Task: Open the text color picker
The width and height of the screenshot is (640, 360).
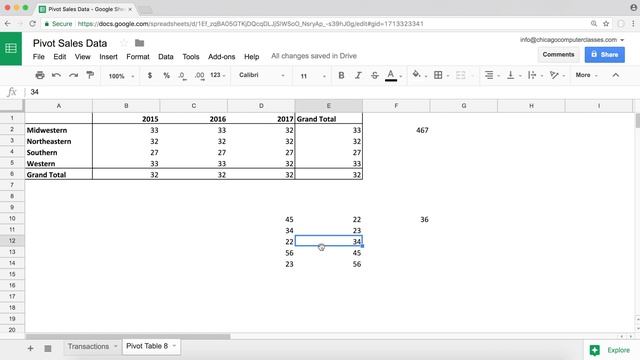Action: pyautogui.click(x=391, y=75)
